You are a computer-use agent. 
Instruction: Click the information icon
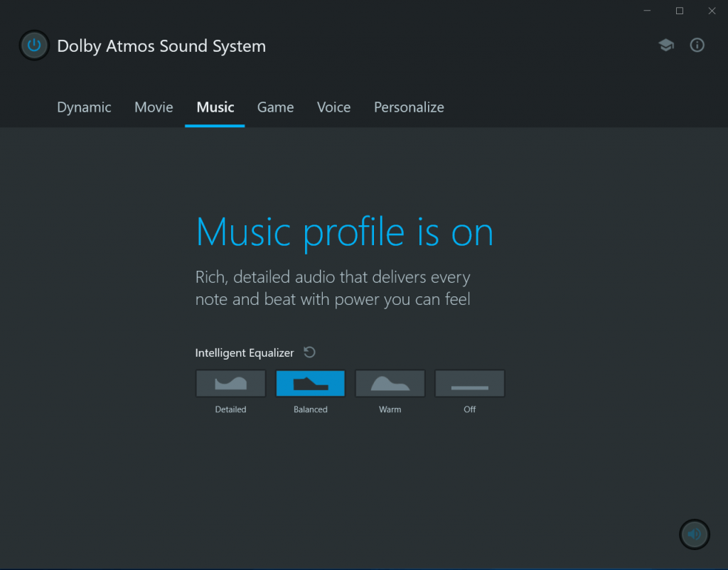697,45
